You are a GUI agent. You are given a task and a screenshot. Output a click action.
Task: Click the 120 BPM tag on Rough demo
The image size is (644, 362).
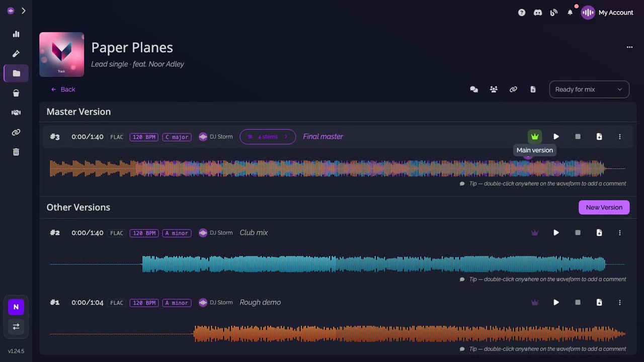tap(144, 303)
